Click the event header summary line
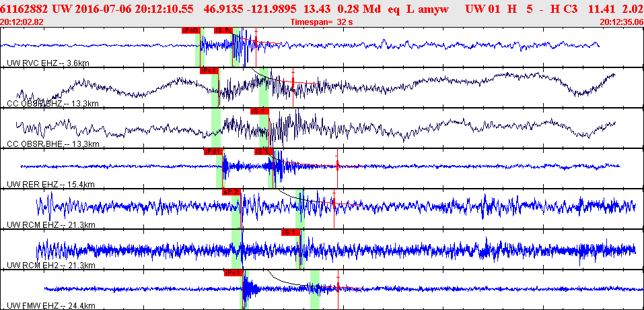Image resolution: width=644 pixels, height=310 pixels. coord(322,8)
